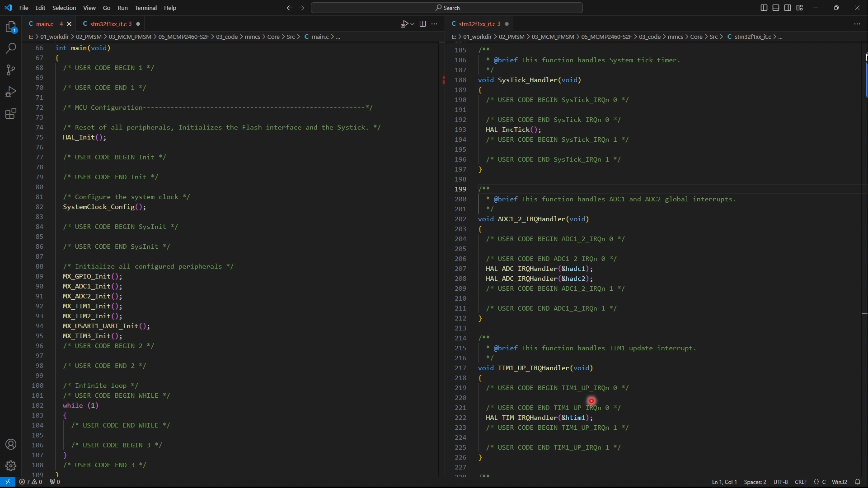The height and width of the screenshot is (488, 868).
Task: Toggle the primary side bar layout button
Action: [764, 8]
